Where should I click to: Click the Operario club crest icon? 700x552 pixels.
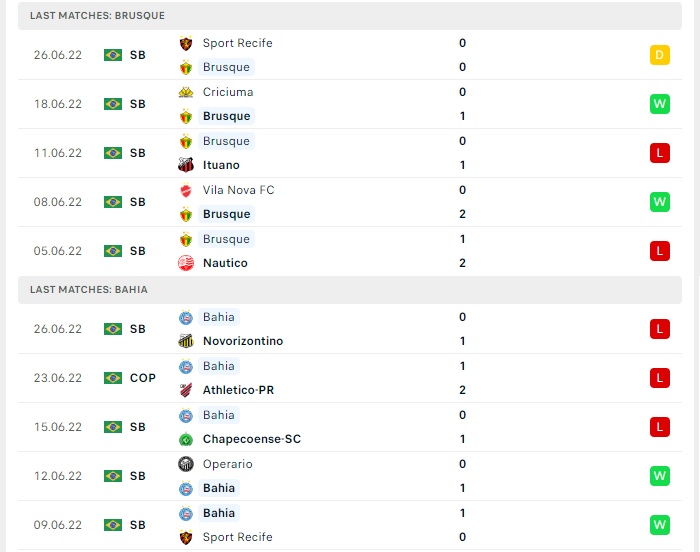186,464
